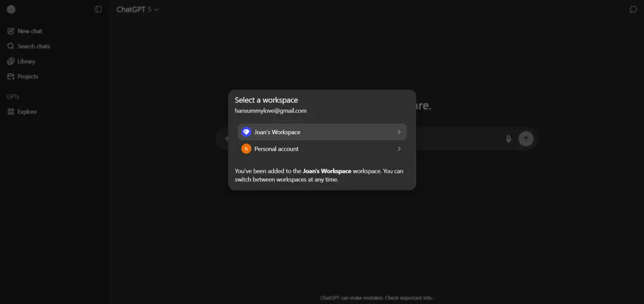Click ChatGPT can make mistakes disclaimer
644x304 pixels.
click(x=376, y=297)
